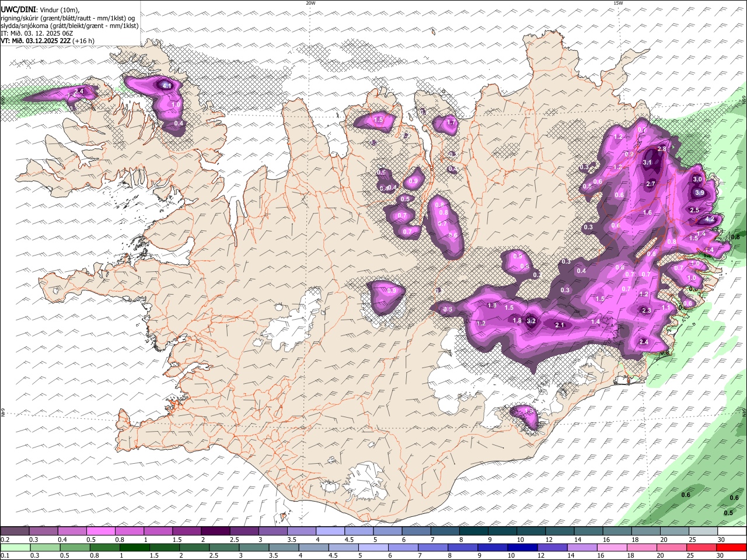Viewport: 747px width, 560px height.
Task: Click the 'VT: Mið. 03.12.2025 22Z (+16 h)' line
Action: coord(48,41)
